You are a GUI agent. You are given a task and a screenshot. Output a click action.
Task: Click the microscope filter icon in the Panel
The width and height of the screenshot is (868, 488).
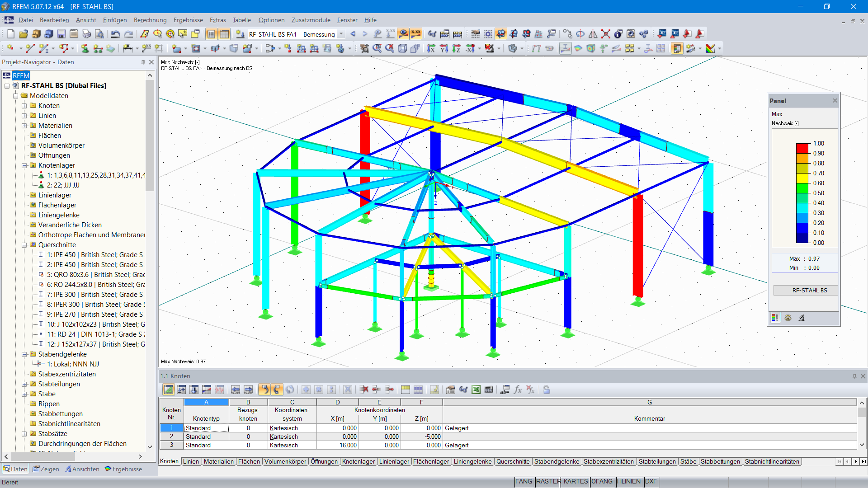(x=802, y=318)
